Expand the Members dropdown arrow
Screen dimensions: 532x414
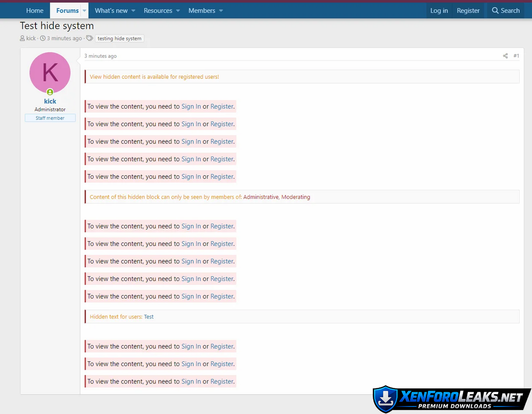pyautogui.click(x=221, y=11)
